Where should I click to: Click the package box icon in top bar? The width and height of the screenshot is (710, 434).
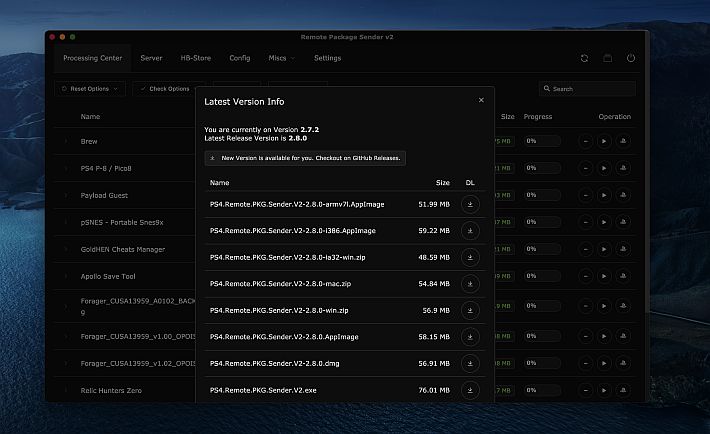click(x=608, y=58)
